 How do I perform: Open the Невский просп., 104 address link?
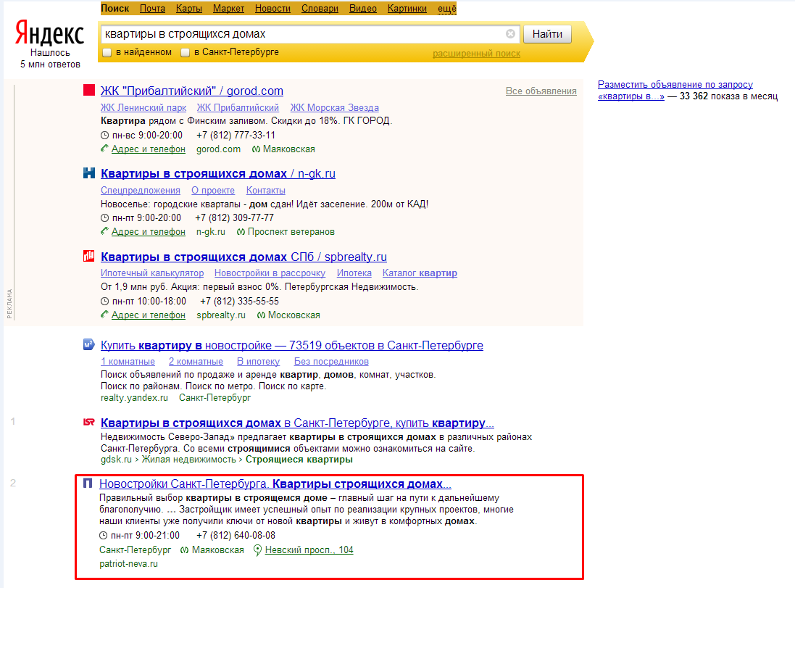tap(309, 550)
